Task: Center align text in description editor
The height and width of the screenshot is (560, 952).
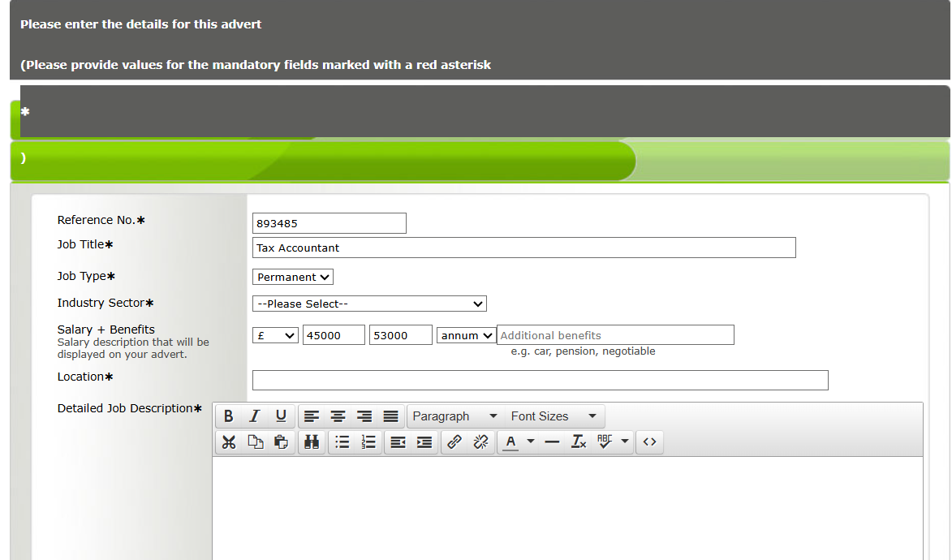Action: point(338,416)
